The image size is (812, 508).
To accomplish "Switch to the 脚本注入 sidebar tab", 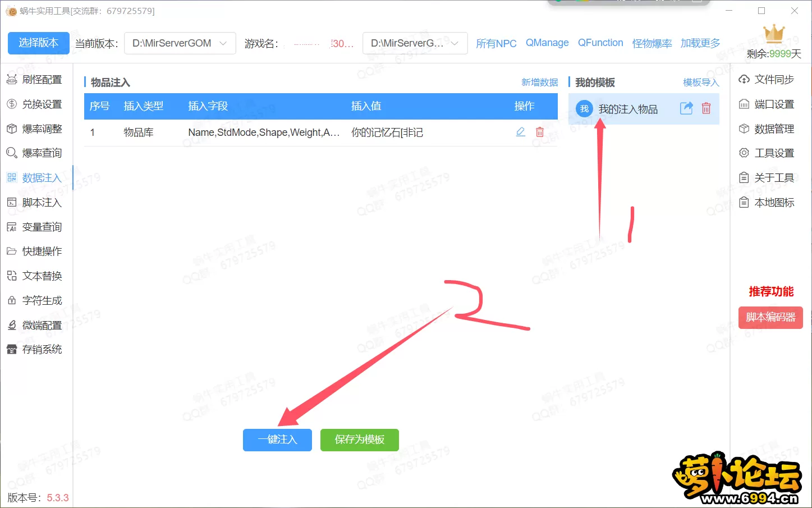I will coord(35,203).
